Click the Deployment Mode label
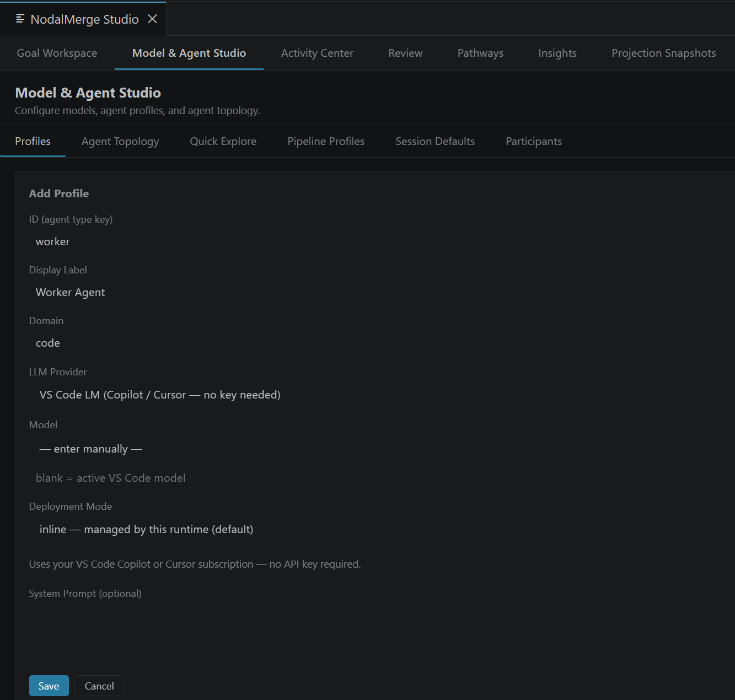The image size is (735, 700). pyautogui.click(x=71, y=507)
